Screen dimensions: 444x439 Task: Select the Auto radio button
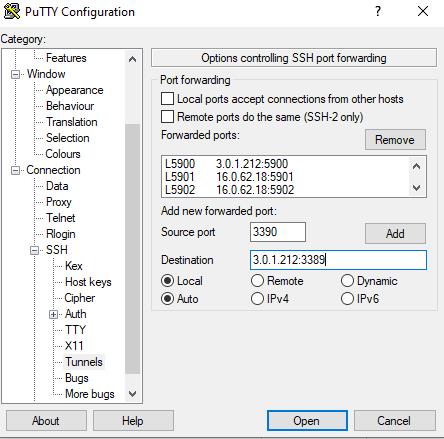pos(167,298)
